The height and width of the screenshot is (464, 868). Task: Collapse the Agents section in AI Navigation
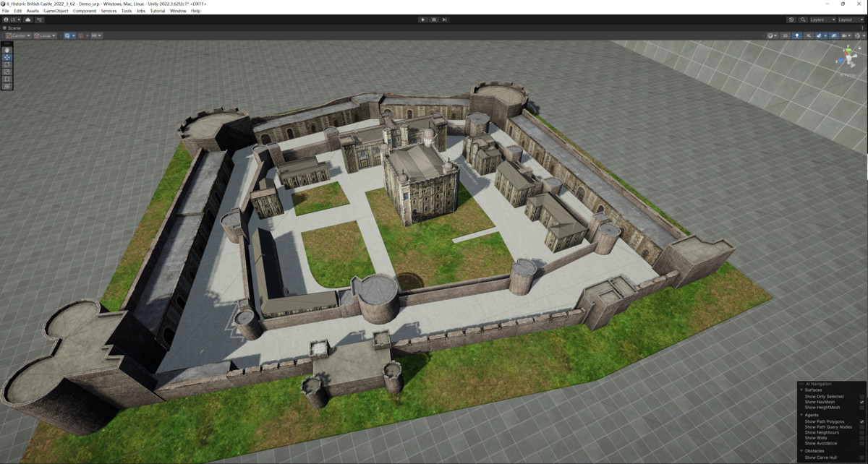point(801,414)
